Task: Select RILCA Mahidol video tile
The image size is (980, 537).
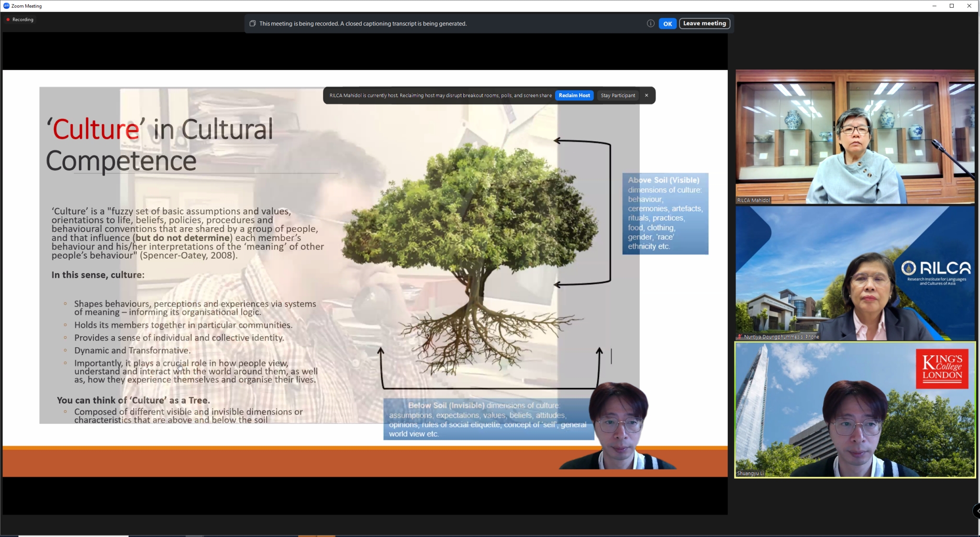Action: click(855, 137)
